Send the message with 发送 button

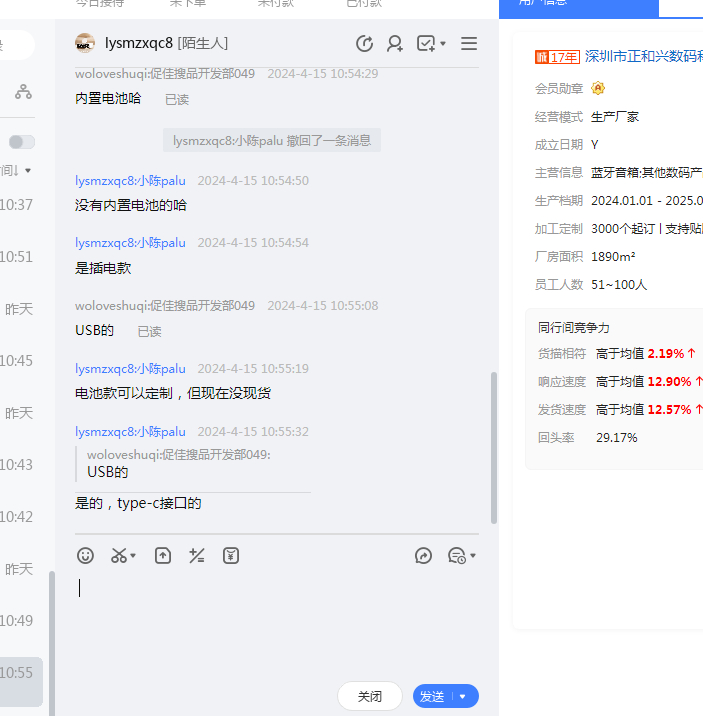[x=432, y=696]
